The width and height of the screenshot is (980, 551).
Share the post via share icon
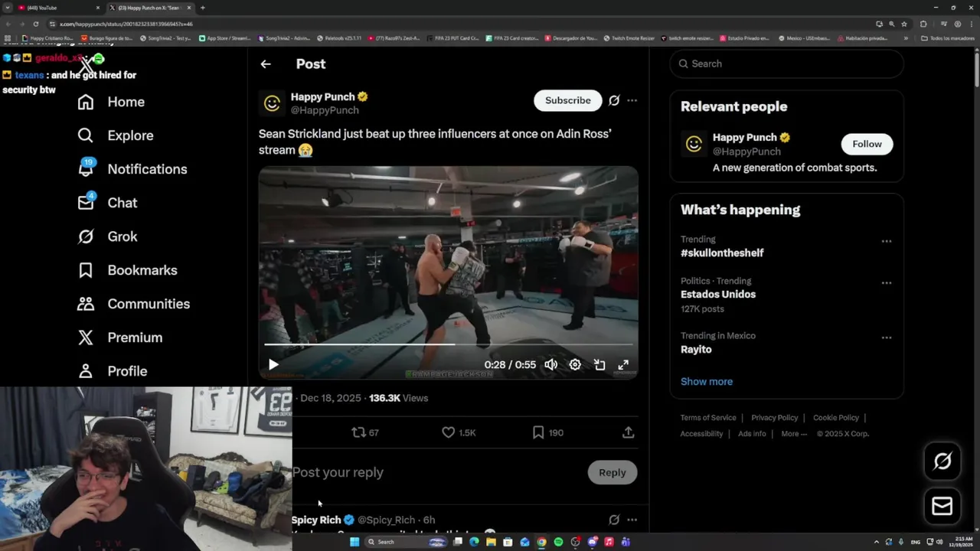[629, 432]
